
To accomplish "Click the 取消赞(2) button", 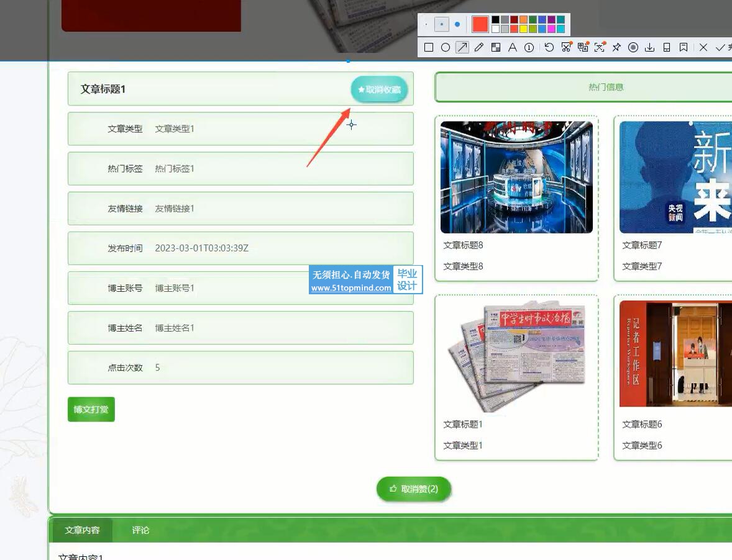I will coord(414,489).
